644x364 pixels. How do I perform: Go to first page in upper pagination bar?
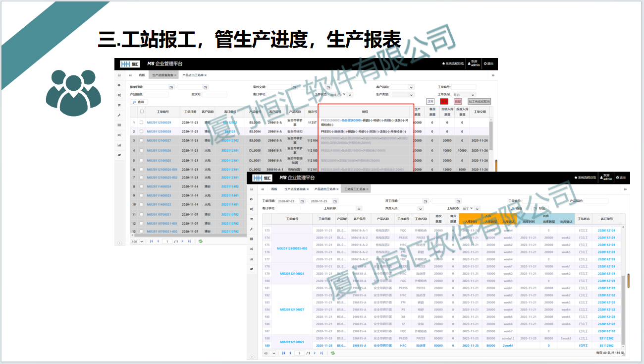(x=152, y=242)
